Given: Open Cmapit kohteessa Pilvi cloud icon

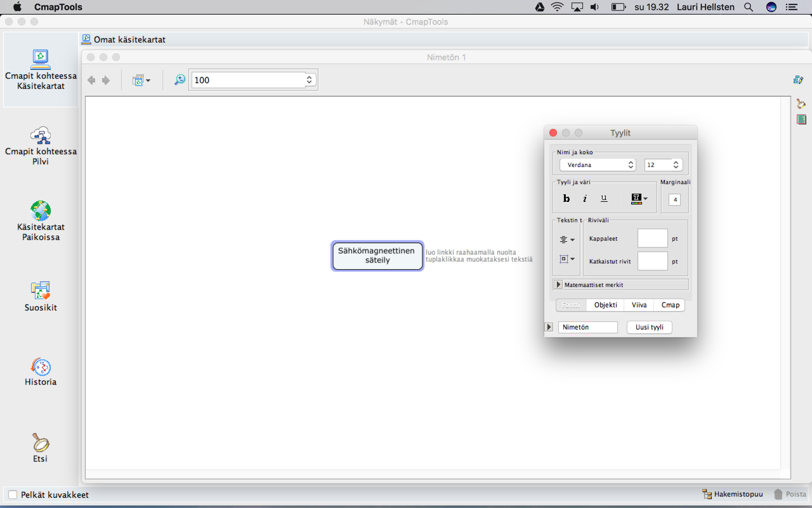Looking at the screenshot, I should (41, 136).
